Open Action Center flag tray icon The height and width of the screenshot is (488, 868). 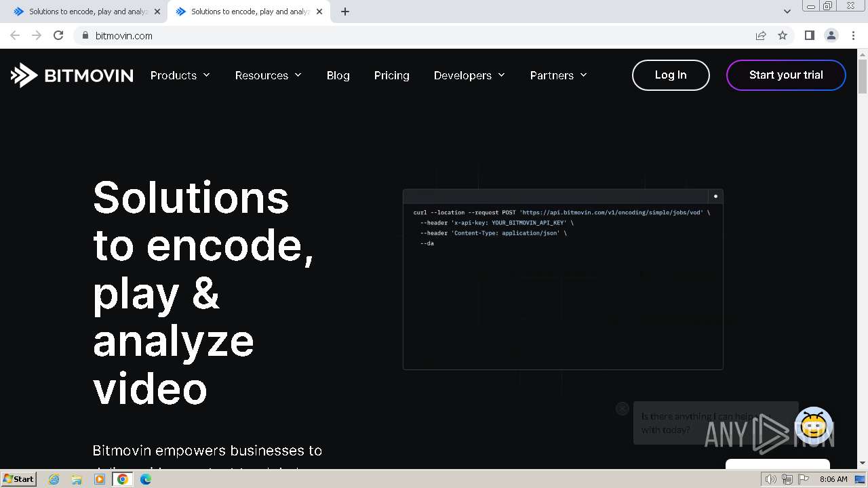[x=804, y=479]
